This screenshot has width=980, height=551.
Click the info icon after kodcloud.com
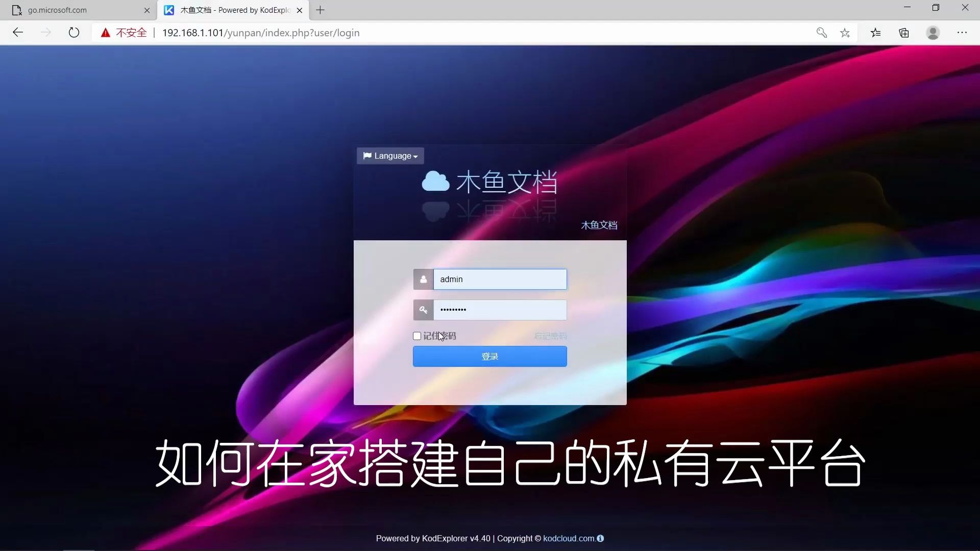tap(600, 539)
